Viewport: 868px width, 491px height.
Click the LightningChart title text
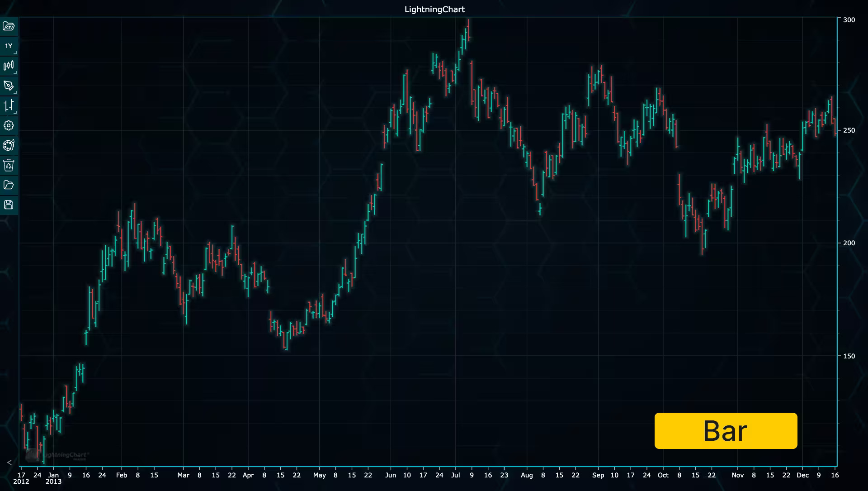pyautogui.click(x=434, y=10)
